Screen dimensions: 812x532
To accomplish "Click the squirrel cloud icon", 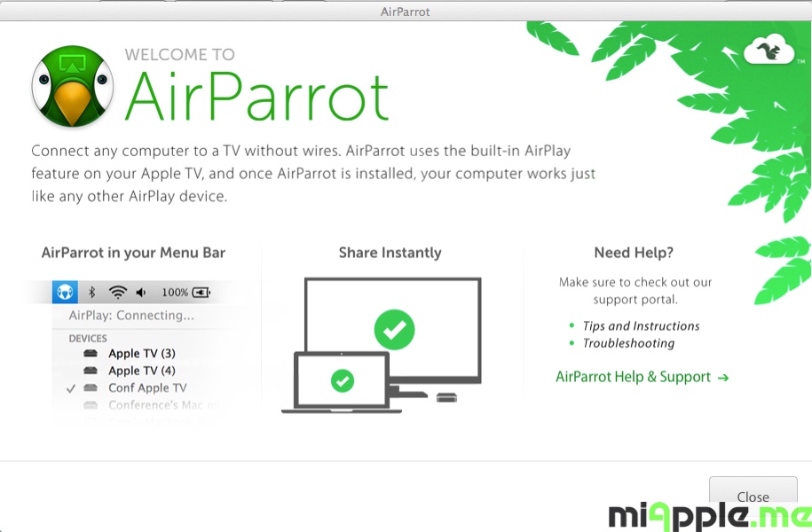I will tap(768, 51).
